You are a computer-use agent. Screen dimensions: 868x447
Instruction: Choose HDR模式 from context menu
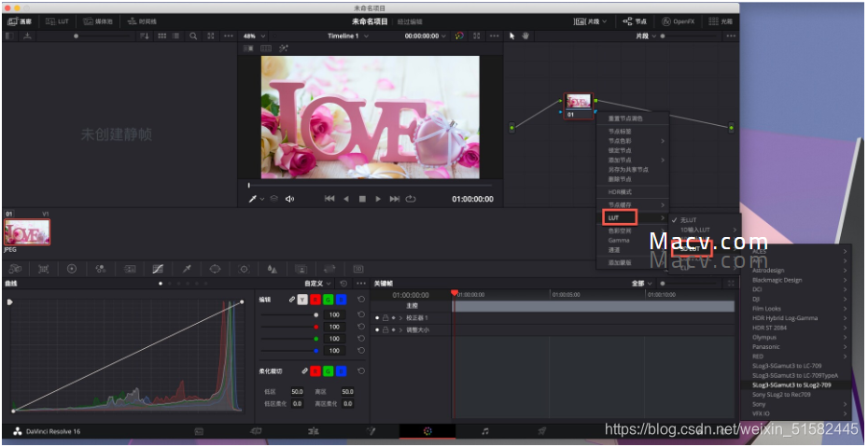click(620, 192)
